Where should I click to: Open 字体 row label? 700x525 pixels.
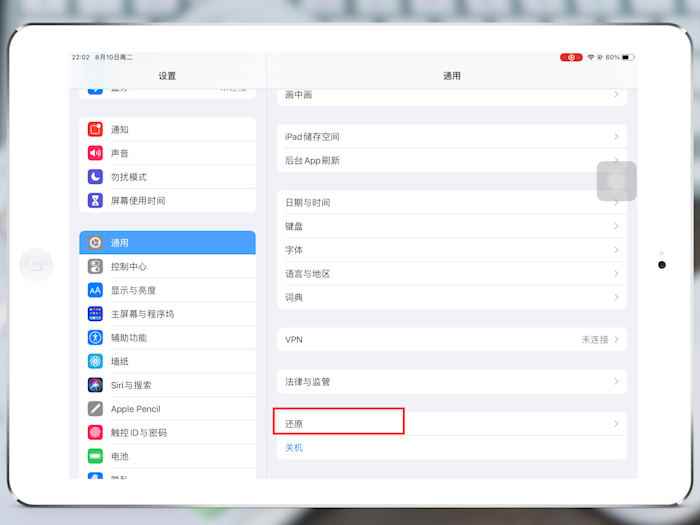(x=294, y=250)
